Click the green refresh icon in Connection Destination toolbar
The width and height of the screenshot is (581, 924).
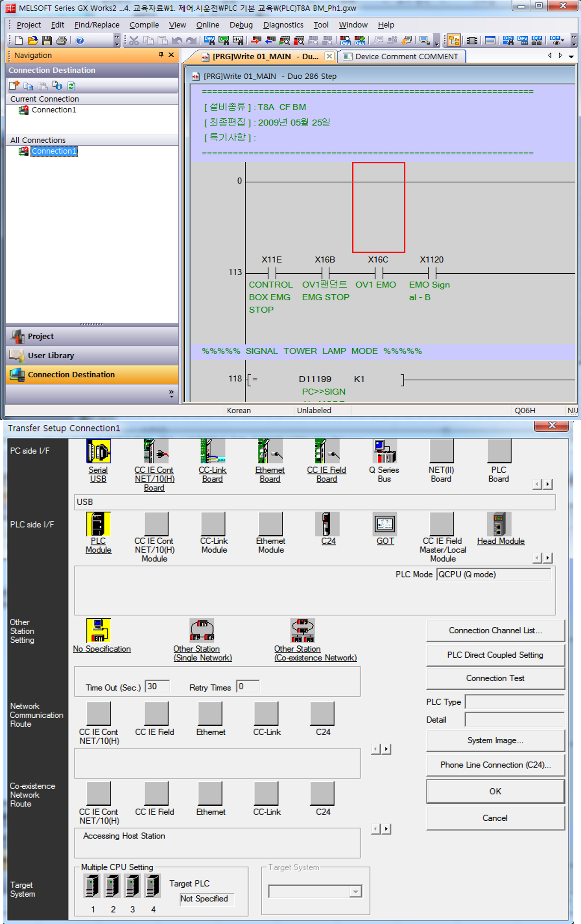[x=71, y=85]
